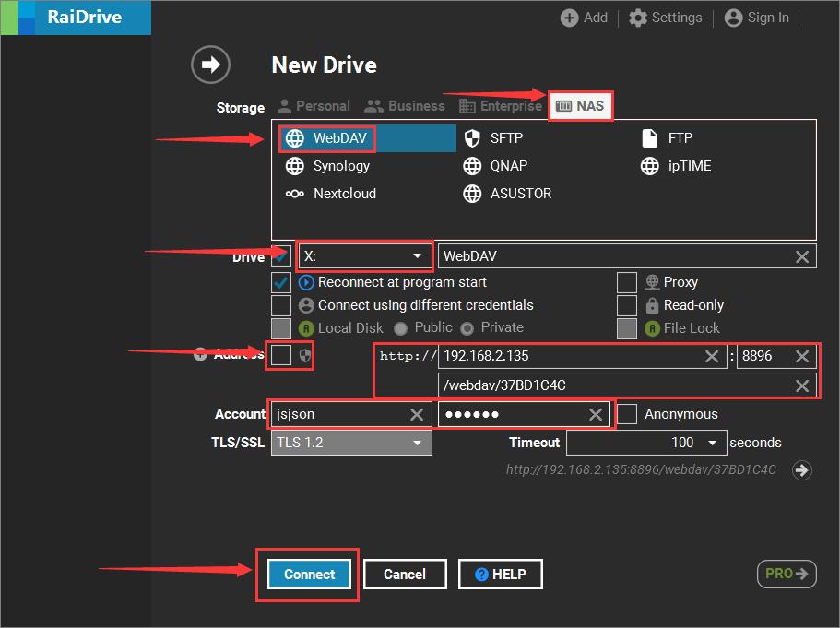Toggle the File Lock checkbox
The height and width of the screenshot is (628, 840).
click(x=627, y=328)
